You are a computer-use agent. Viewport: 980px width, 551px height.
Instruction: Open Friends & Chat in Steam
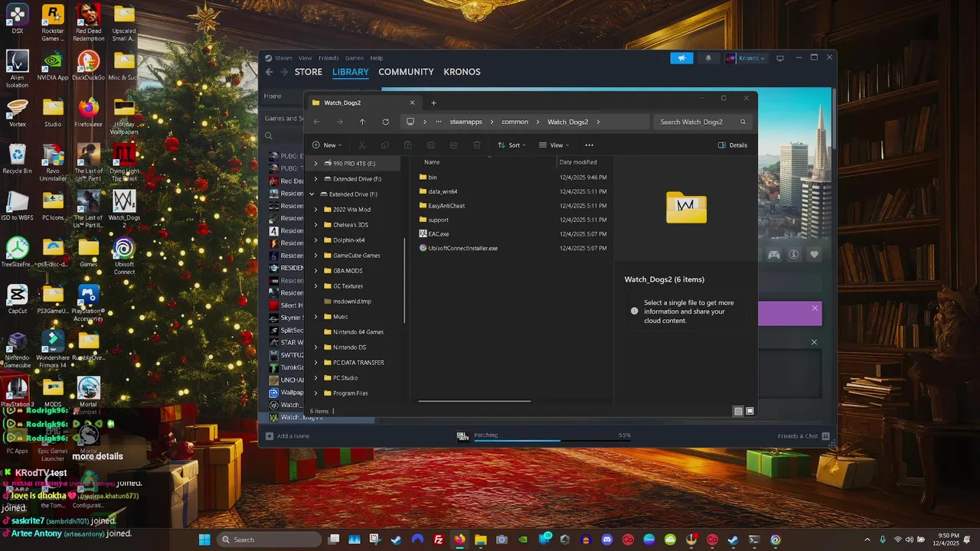coord(804,436)
